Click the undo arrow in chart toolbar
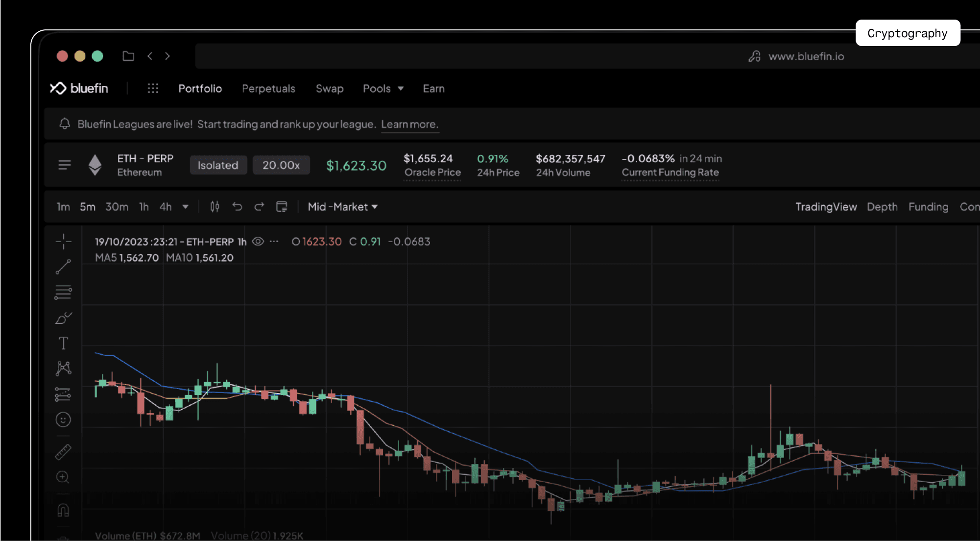 pyautogui.click(x=237, y=207)
